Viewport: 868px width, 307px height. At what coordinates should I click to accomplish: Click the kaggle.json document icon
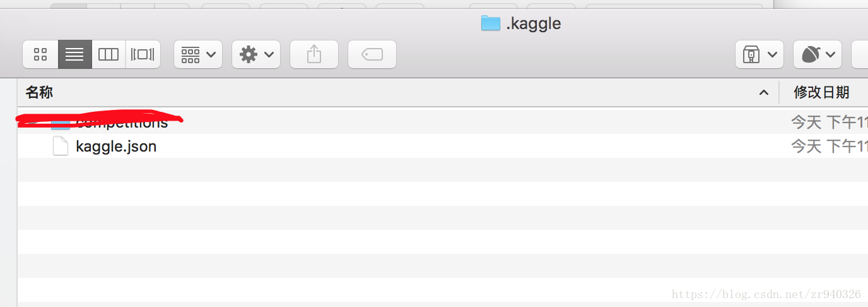tap(60, 146)
